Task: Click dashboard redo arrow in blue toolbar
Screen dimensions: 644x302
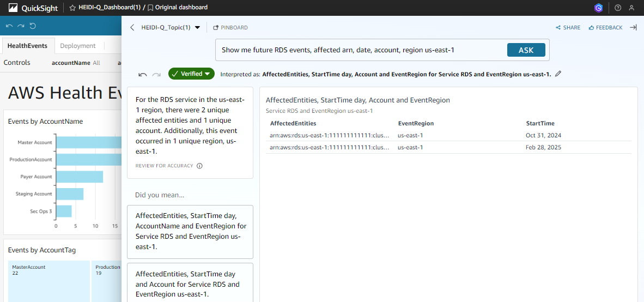Action: 21,26
